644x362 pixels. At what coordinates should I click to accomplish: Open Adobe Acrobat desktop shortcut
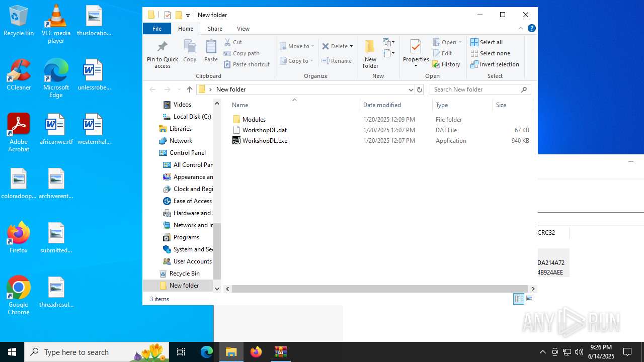[x=19, y=133]
